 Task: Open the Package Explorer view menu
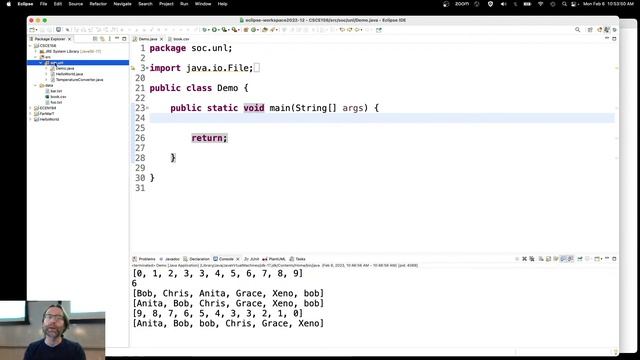(109, 39)
